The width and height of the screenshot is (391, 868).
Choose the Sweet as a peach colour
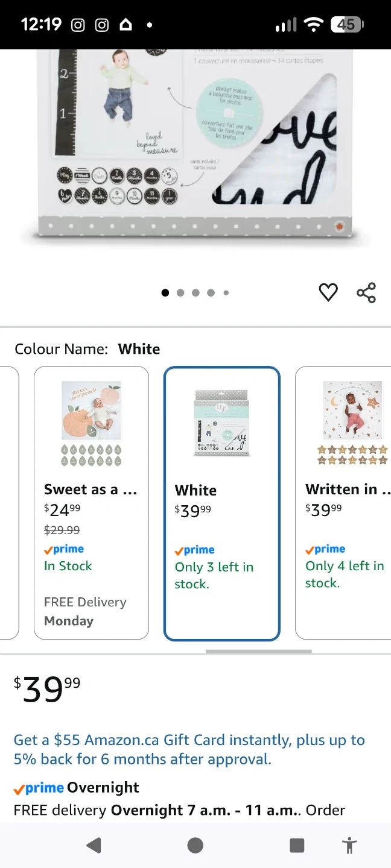[91, 503]
